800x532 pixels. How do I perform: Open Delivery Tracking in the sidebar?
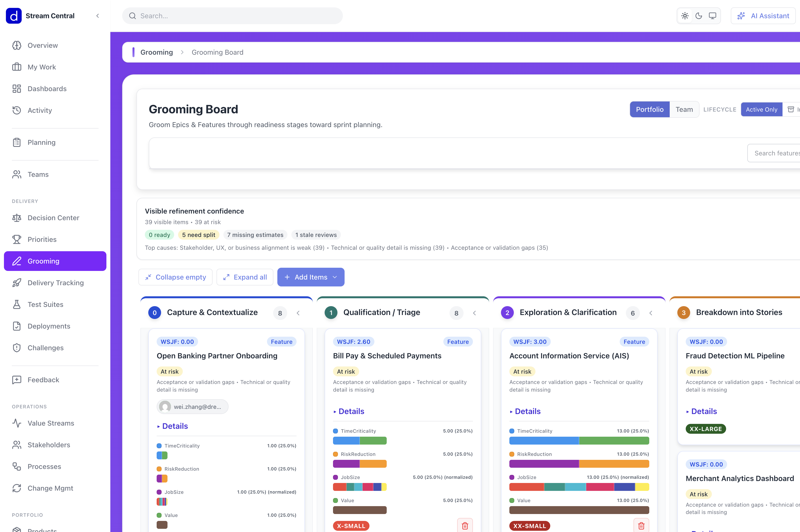[55, 283]
